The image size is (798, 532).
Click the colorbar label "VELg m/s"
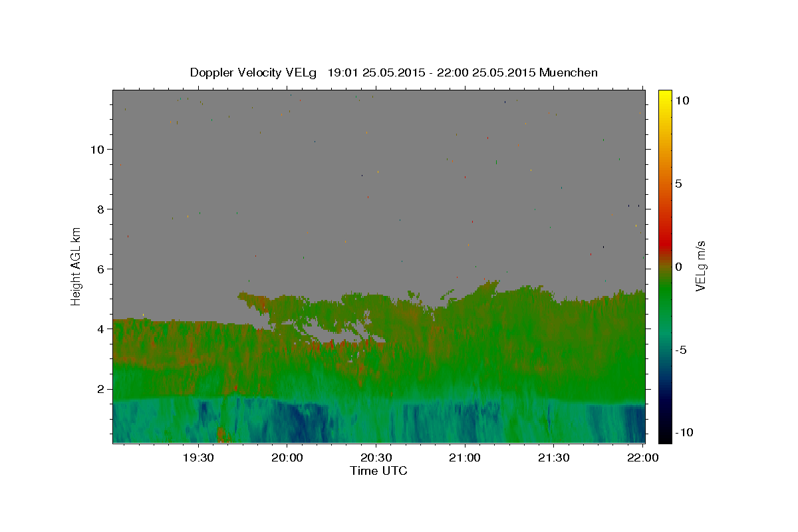point(700,267)
